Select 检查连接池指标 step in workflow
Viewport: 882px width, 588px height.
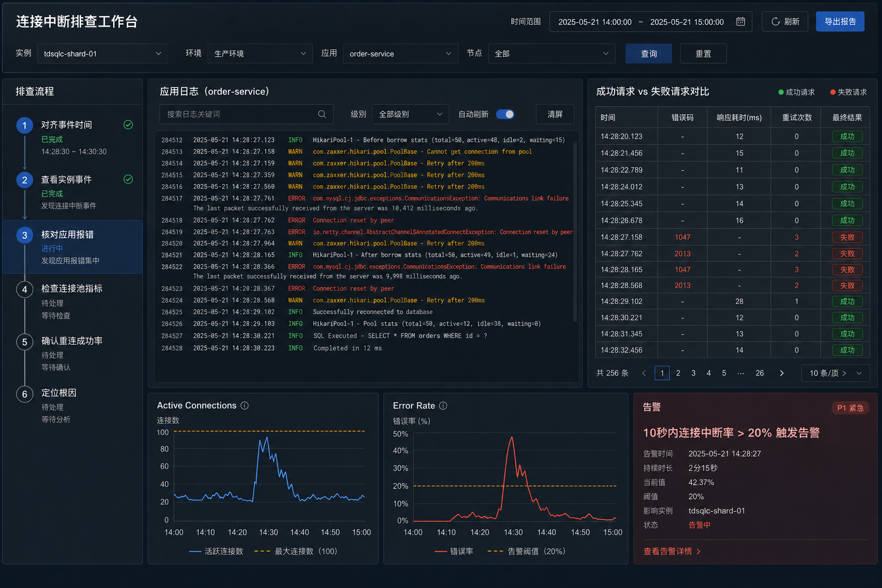coord(72,301)
